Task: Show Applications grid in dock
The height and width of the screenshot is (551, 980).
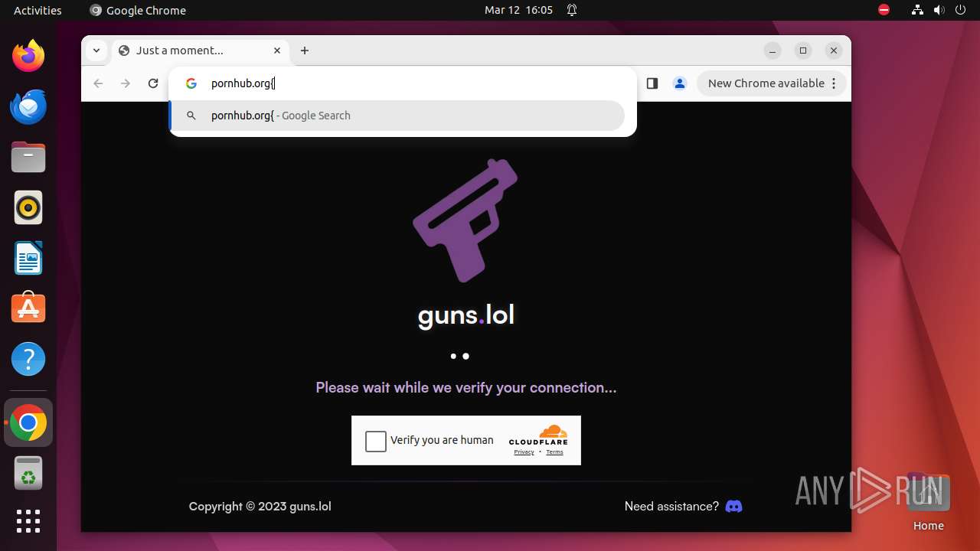Action: coord(28,521)
